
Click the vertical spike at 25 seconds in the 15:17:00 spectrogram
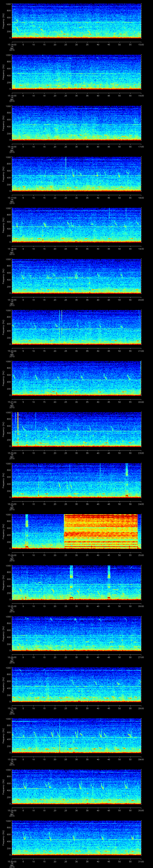point(66,174)
